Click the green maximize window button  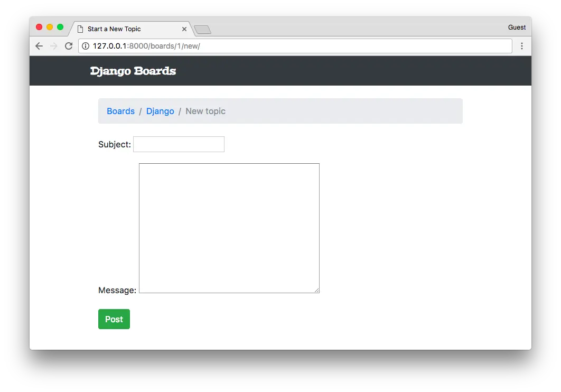coord(60,27)
